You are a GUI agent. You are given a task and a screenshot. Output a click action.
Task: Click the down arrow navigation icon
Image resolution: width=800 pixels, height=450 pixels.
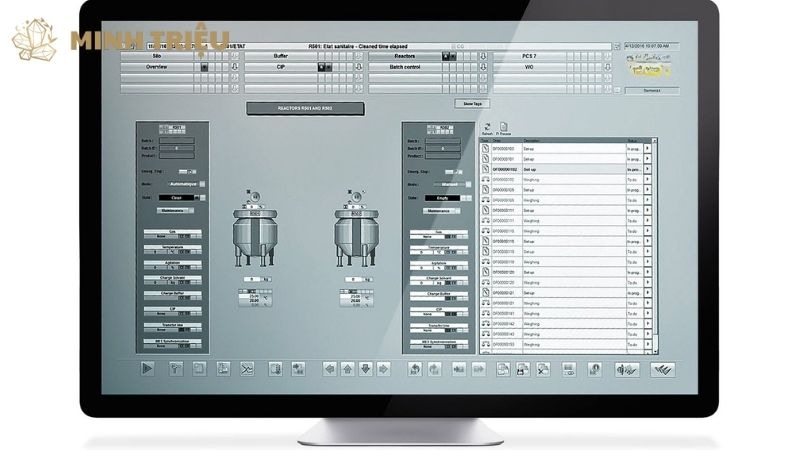click(x=365, y=369)
